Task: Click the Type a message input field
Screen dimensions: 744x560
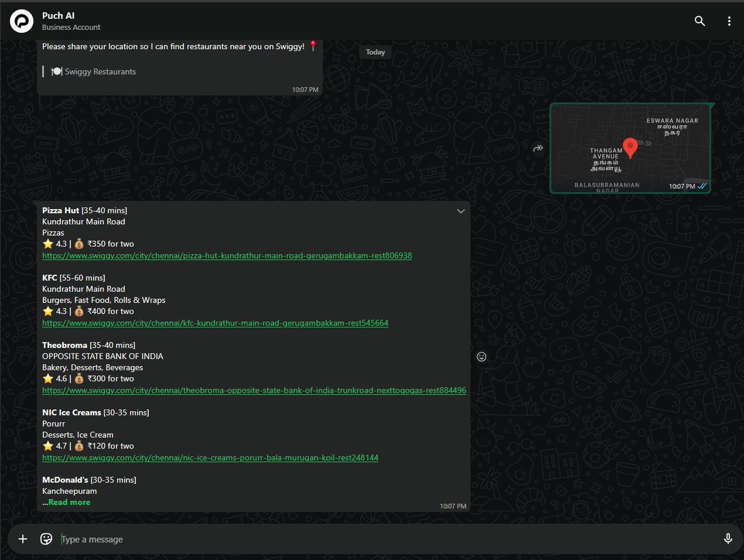Action: [x=387, y=539]
